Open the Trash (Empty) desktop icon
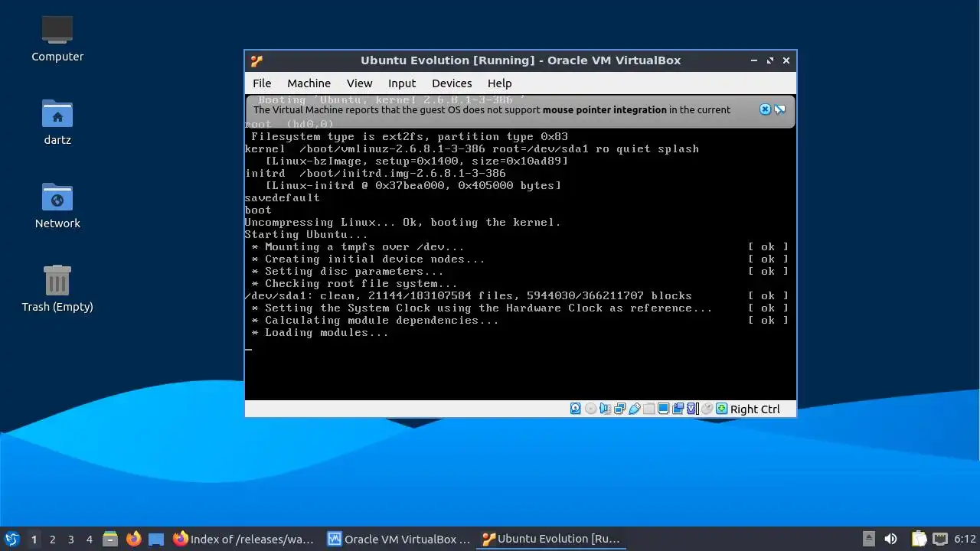Screen dimensions: 980x551 pyautogui.click(x=57, y=288)
